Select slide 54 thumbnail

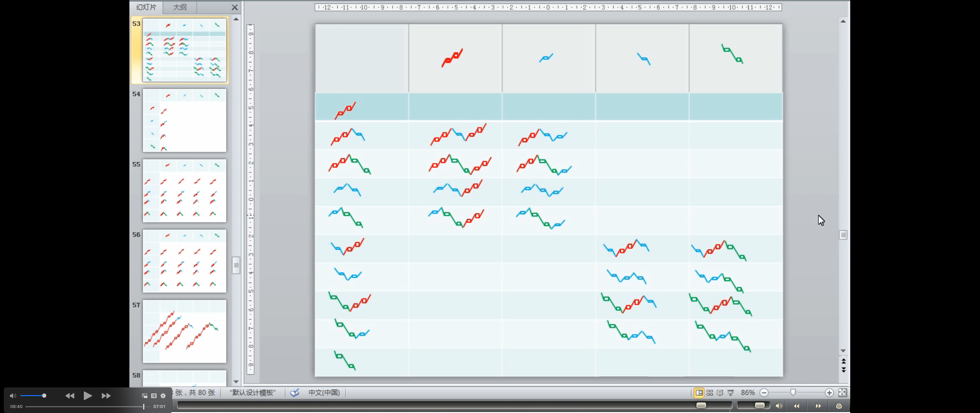click(x=184, y=120)
